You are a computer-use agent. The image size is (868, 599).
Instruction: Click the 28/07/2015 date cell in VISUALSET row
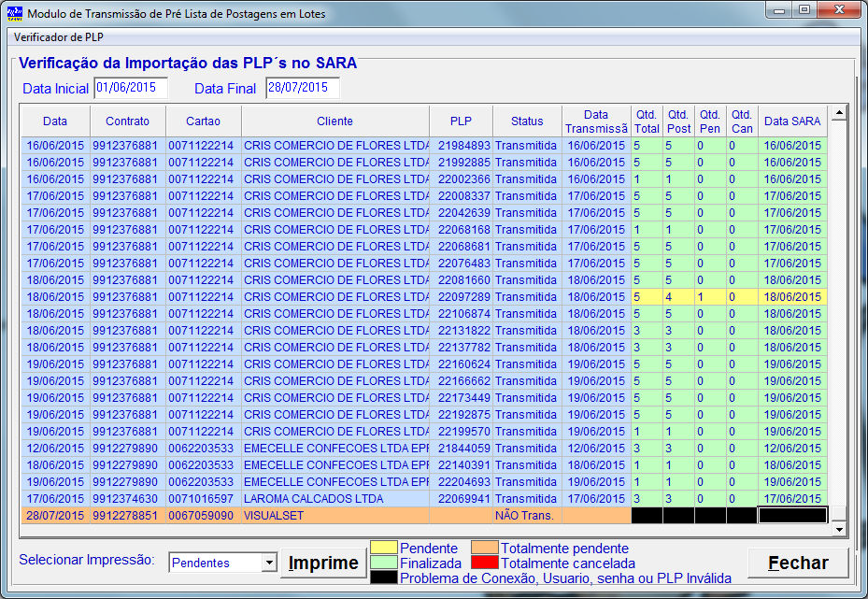[55, 516]
